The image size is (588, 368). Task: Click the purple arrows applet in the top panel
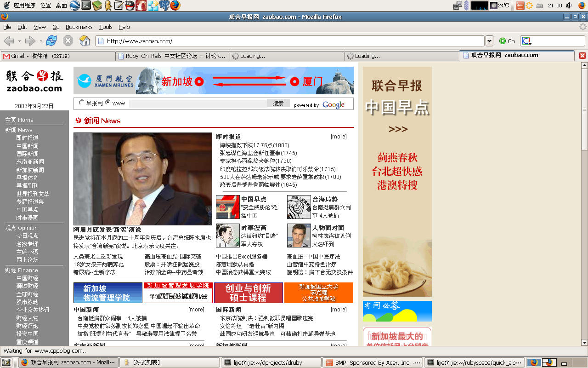click(x=466, y=6)
